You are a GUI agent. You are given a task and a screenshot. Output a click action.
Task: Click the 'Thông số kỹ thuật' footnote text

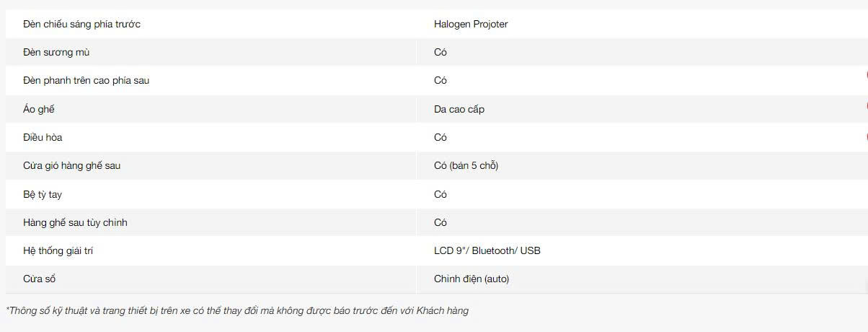(x=237, y=310)
